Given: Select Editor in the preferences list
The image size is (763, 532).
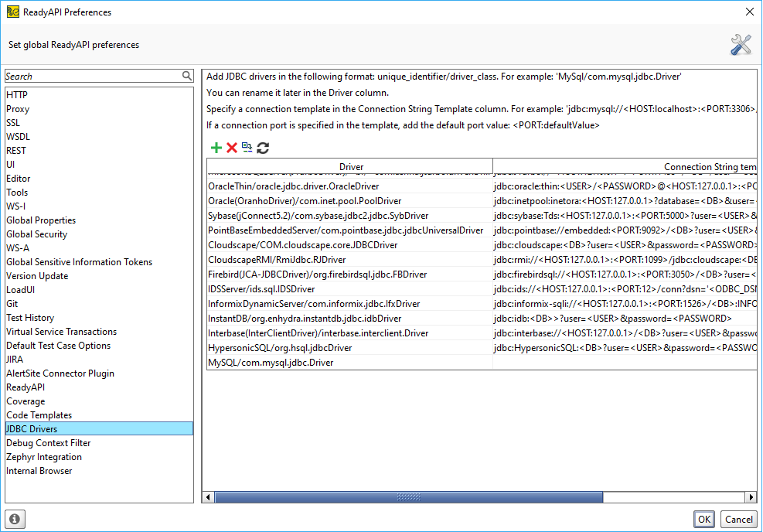Looking at the screenshot, I should (x=99, y=179).
